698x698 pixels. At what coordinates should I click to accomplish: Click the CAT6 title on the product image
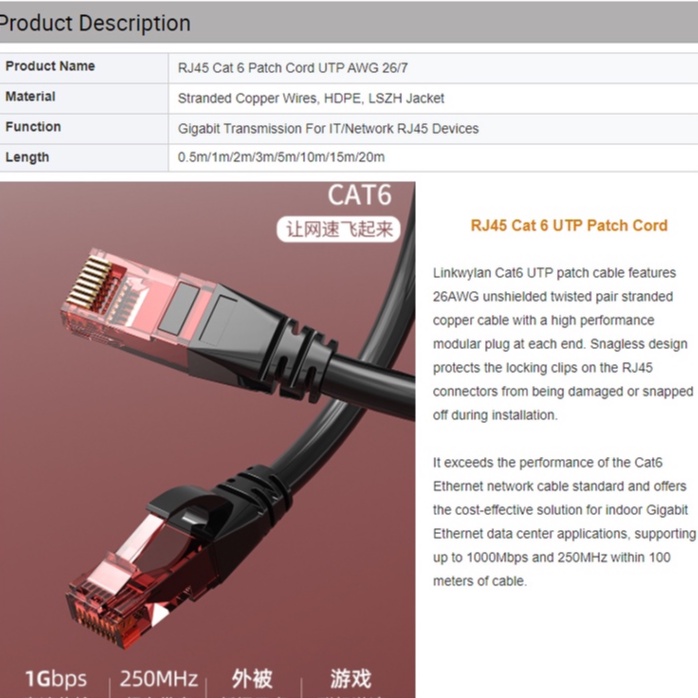(x=360, y=195)
